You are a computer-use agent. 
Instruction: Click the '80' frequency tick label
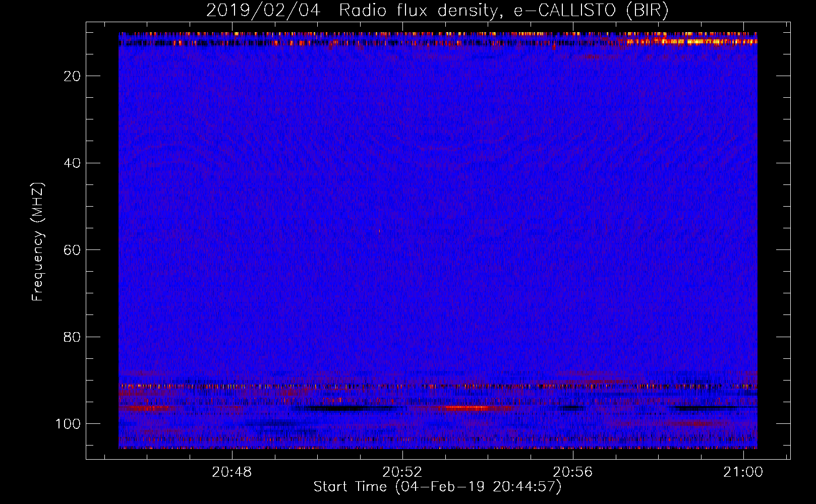[72, 337]
